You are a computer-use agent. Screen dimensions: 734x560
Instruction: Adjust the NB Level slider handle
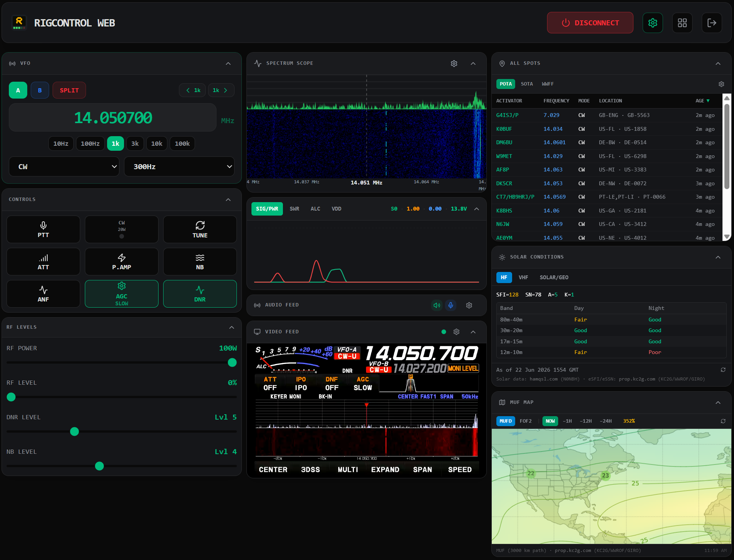click(99, 466)
